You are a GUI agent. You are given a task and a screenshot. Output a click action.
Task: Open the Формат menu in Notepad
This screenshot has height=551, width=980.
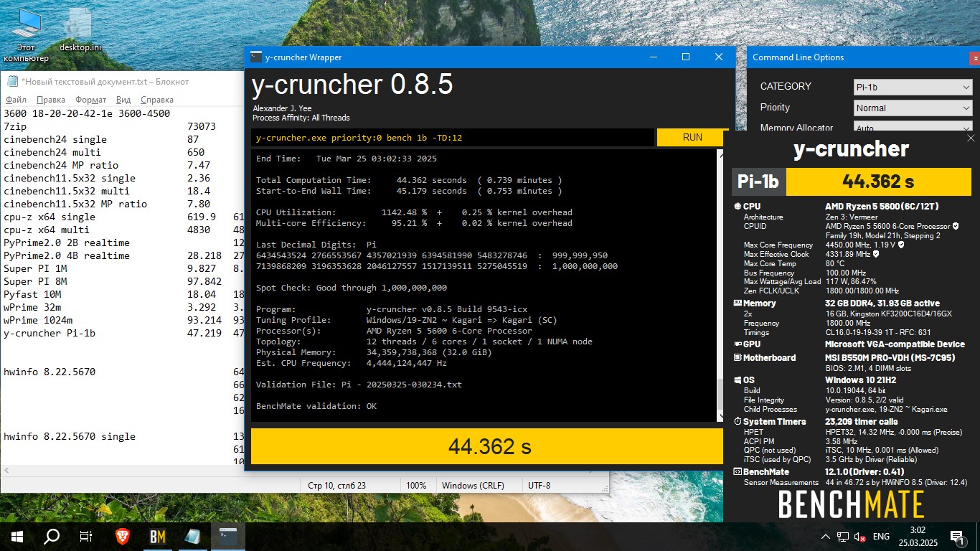coord(90,100)
